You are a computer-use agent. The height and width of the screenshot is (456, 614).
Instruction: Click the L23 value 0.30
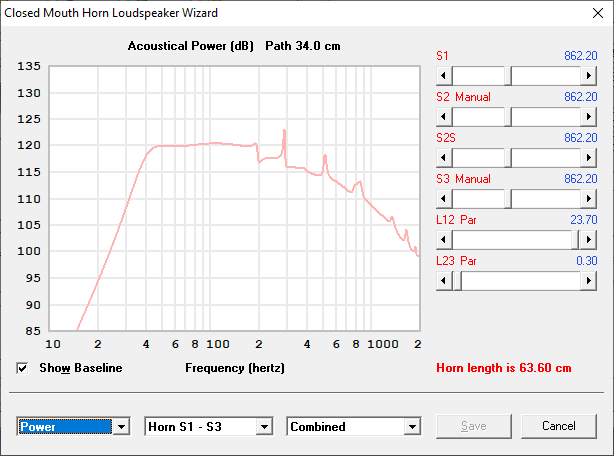tap(587, 261)
